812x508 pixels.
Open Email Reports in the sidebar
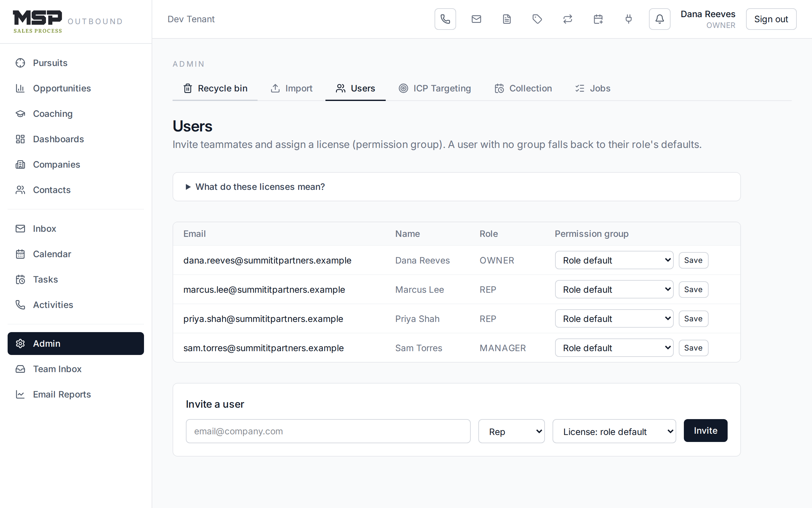75,394
